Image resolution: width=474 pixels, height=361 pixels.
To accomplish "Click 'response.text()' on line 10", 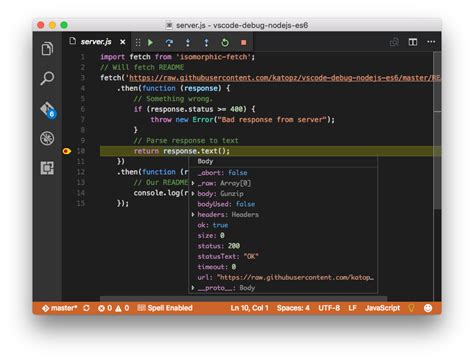I will click(196, 151).
